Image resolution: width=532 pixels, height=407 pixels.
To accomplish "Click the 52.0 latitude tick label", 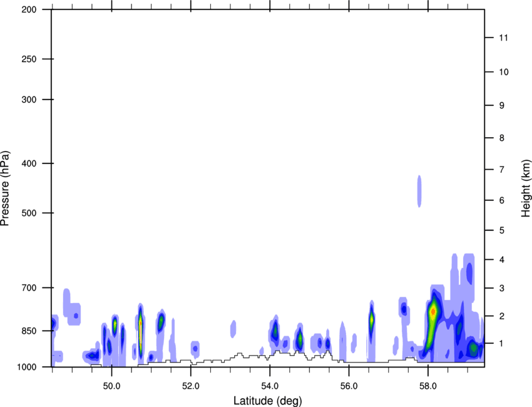I will (x=191, y=386).
